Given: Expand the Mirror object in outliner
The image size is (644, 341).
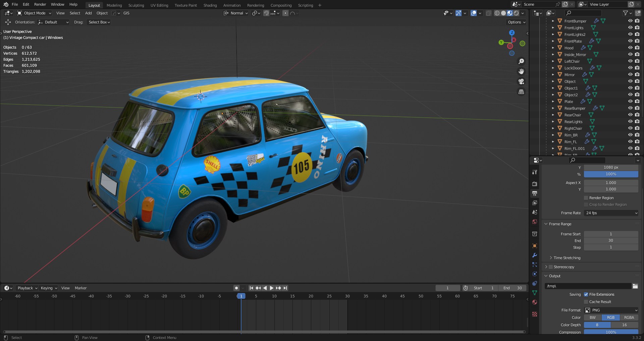Looking at the screenshot, I should 553,74.
